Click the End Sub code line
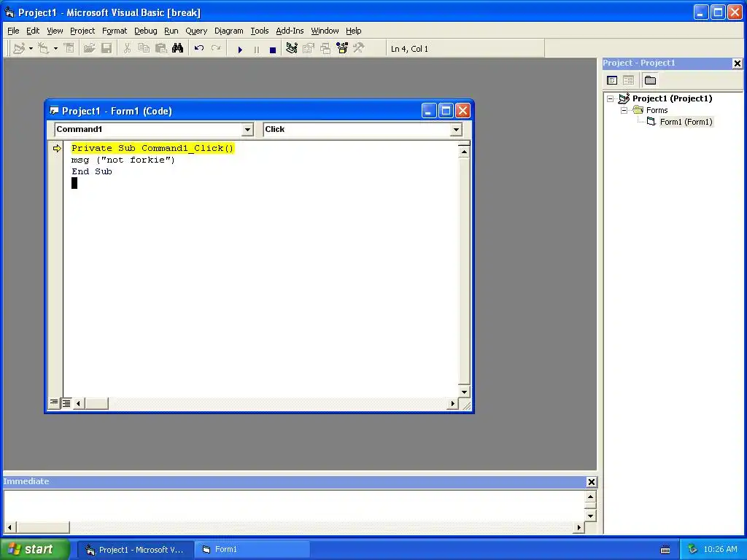The image size is (747, 560). click(92, 171)
